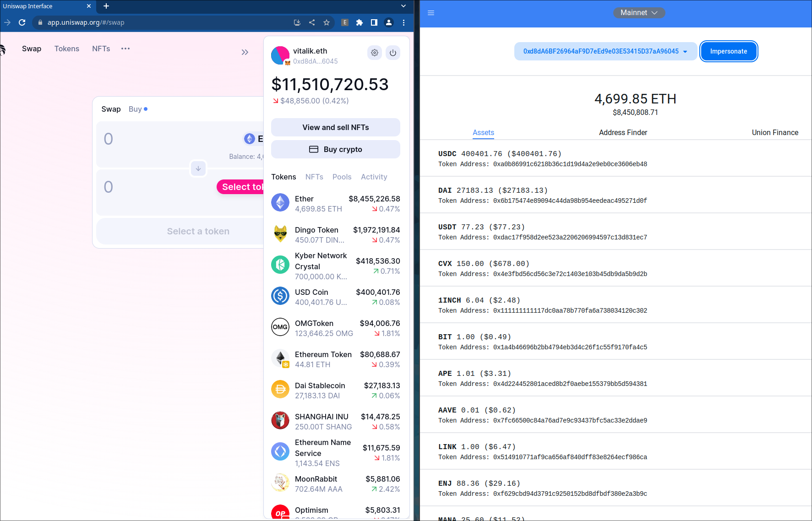Screen dimensions: 812x521
Task: Toggle browser side panel icon
Action: [x=374, y=22]
